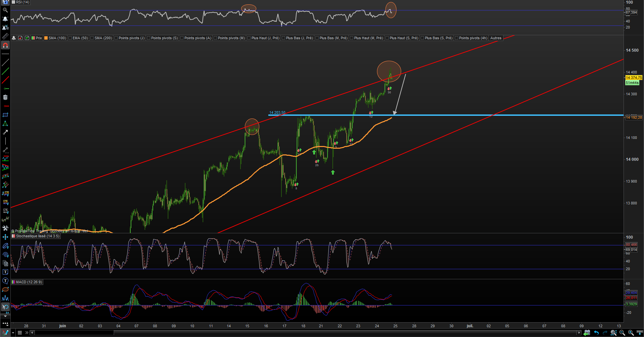Open the Autres indicators menu
Image resolution: width=644 pixels, height=337 pixels.
click(496, 38)
